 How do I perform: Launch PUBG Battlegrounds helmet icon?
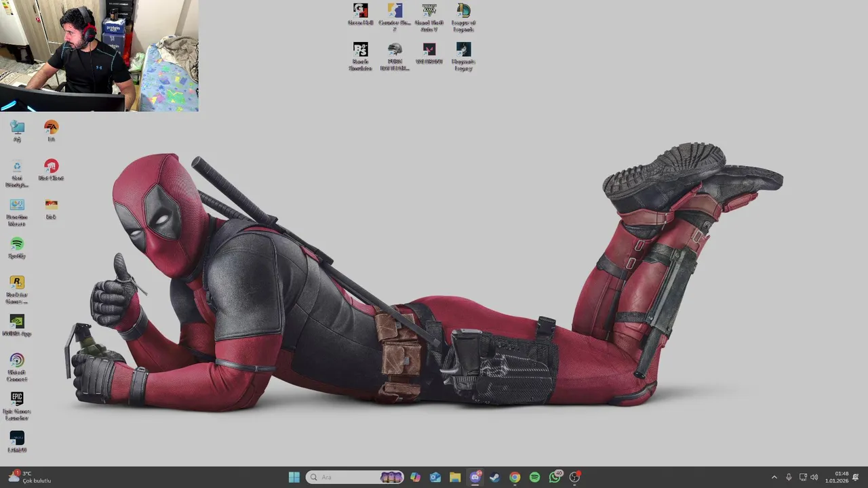pyautogui.click(x=395, y=56)
